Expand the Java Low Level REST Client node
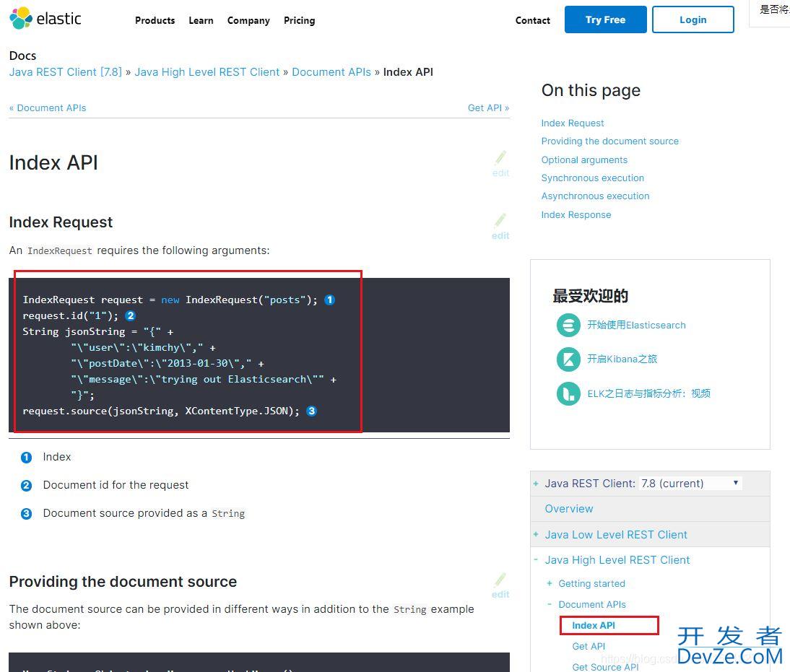 pyautogui.click(x=536, y=534)
